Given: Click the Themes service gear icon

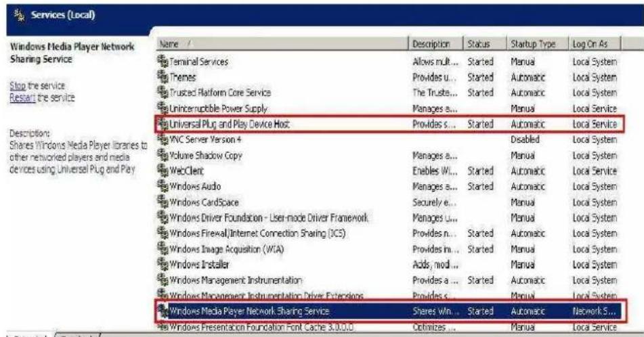Looking at the screenshot, I should (x=163, y=77).
